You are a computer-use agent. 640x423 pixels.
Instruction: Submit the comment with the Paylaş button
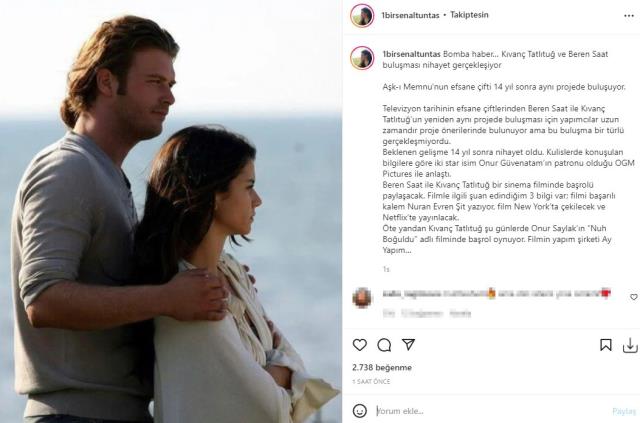pos(624,411)
